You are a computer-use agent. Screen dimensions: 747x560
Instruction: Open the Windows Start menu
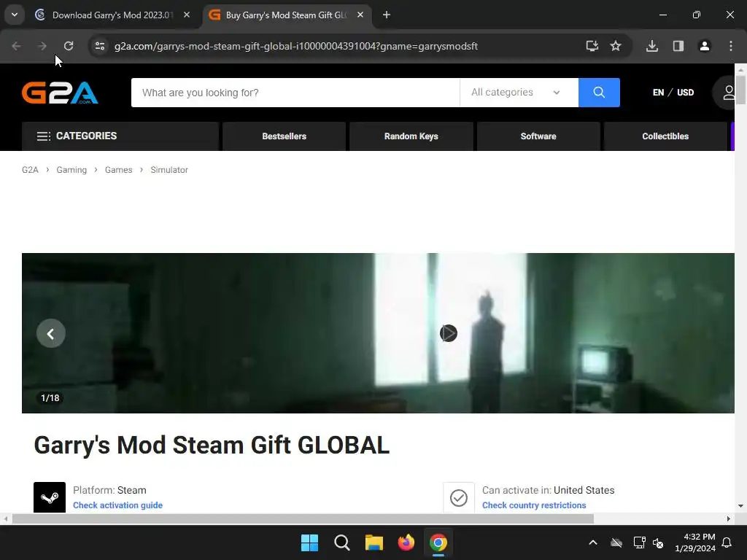click(x=309, y=542)
